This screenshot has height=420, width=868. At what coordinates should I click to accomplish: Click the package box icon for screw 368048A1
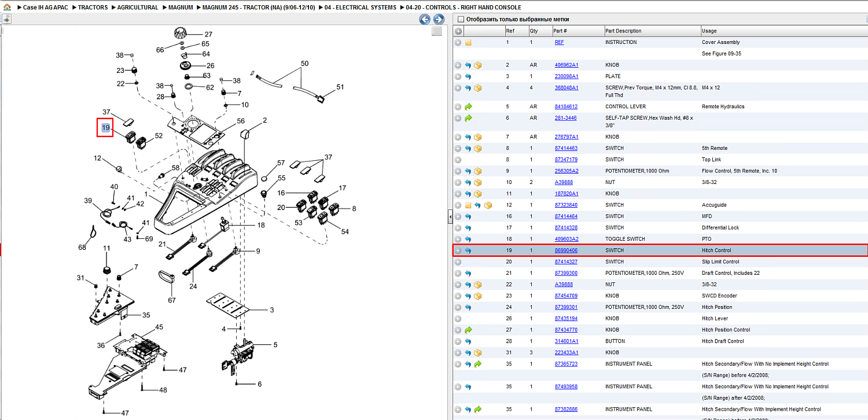pos(478,88)
